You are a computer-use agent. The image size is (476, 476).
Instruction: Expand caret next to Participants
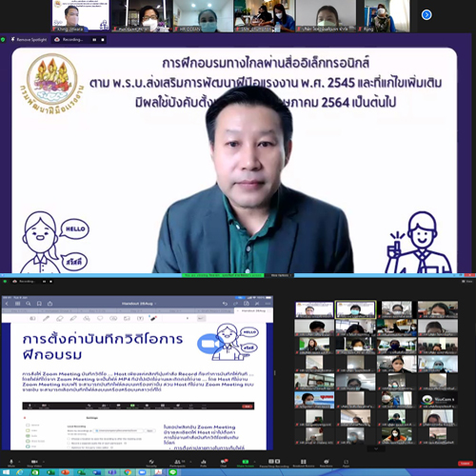(190, 462)
